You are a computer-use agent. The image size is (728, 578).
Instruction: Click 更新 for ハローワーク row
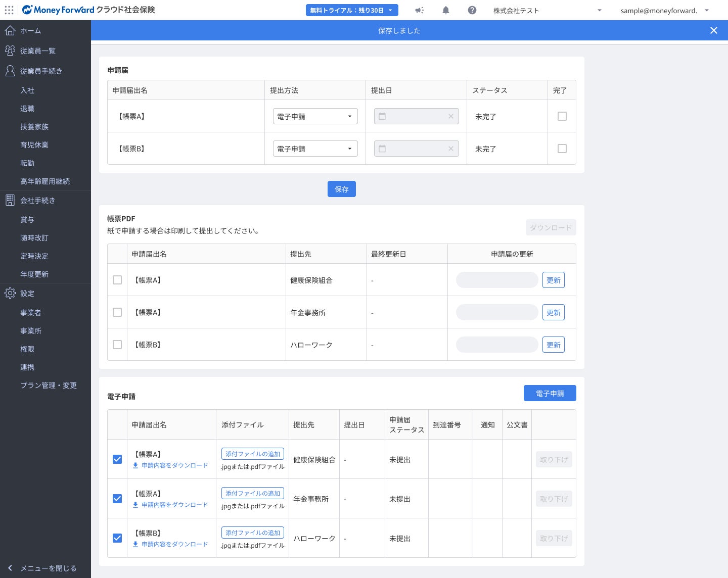[554, 345]
